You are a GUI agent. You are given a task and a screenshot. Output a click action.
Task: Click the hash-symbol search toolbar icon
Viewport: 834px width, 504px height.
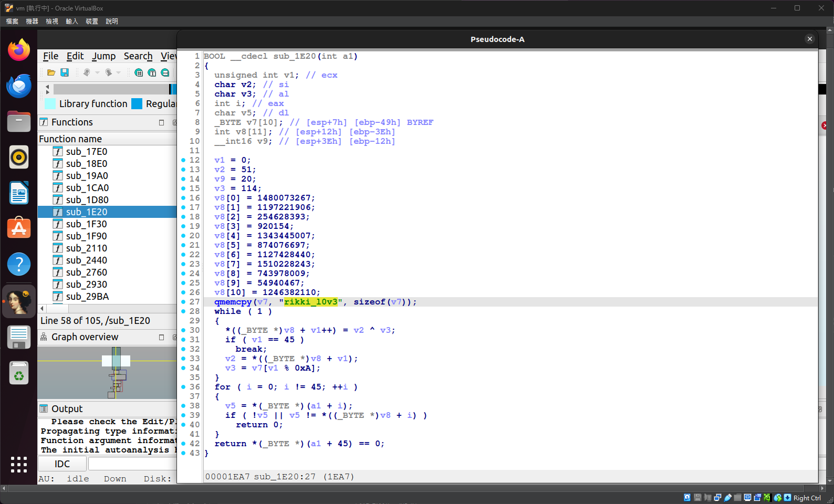139,72
